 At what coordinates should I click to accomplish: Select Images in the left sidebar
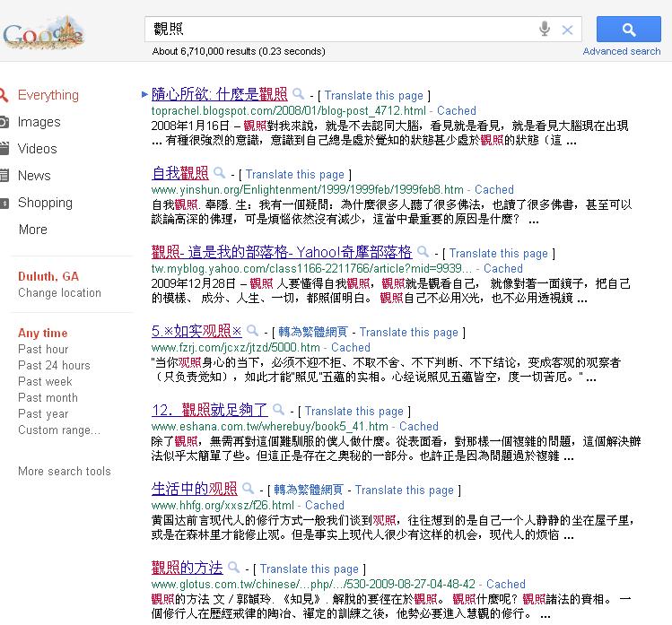click(x=39, y=122)
